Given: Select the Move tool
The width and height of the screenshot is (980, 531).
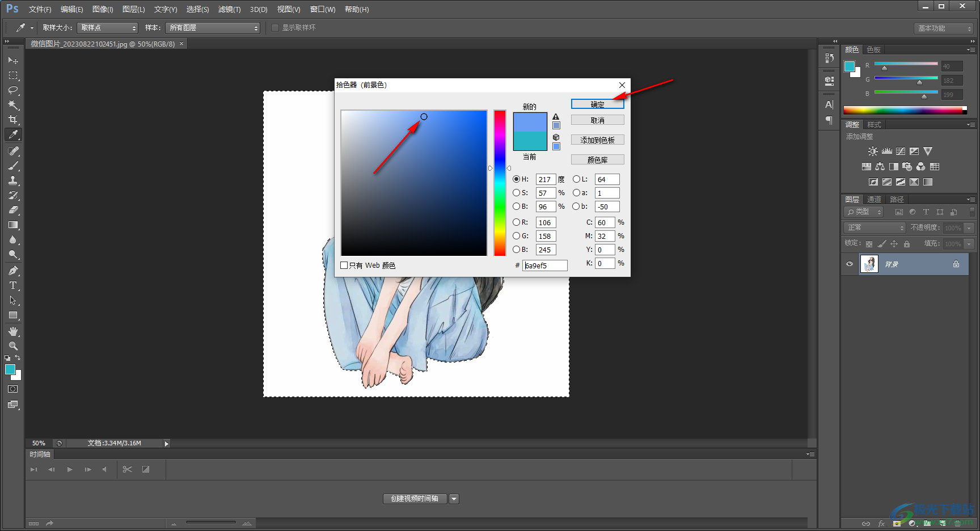Looking at the screenshot, I should [x=13, y=60].
